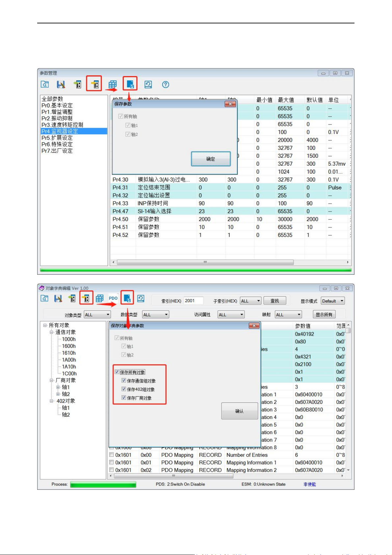Click open-file icon in 对象字典编辑 toolbar

(44, 298)
